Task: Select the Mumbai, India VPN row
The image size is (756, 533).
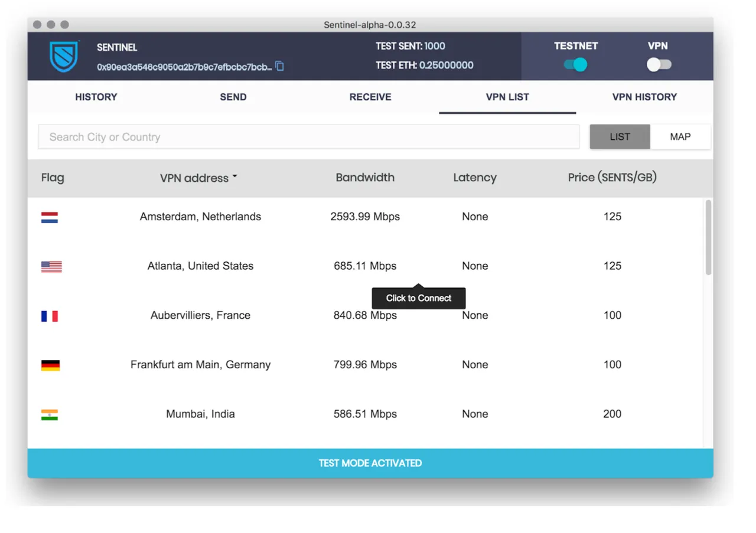Action: pos(366,414)
